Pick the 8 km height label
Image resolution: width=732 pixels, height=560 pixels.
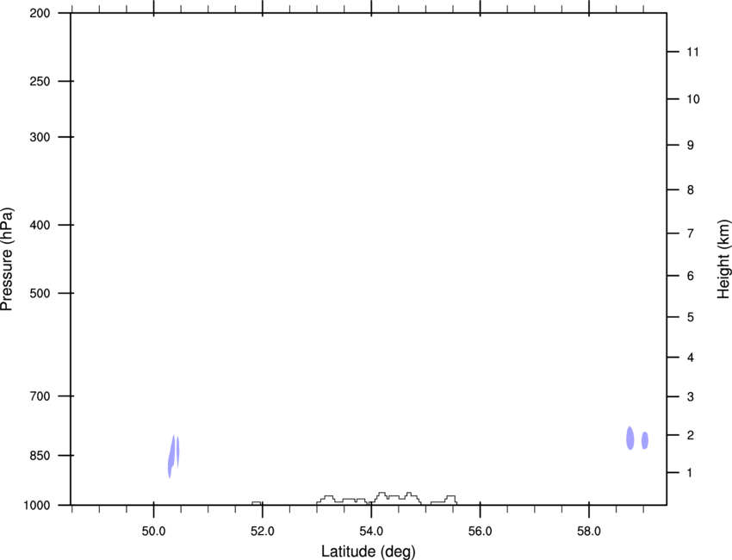691,190
